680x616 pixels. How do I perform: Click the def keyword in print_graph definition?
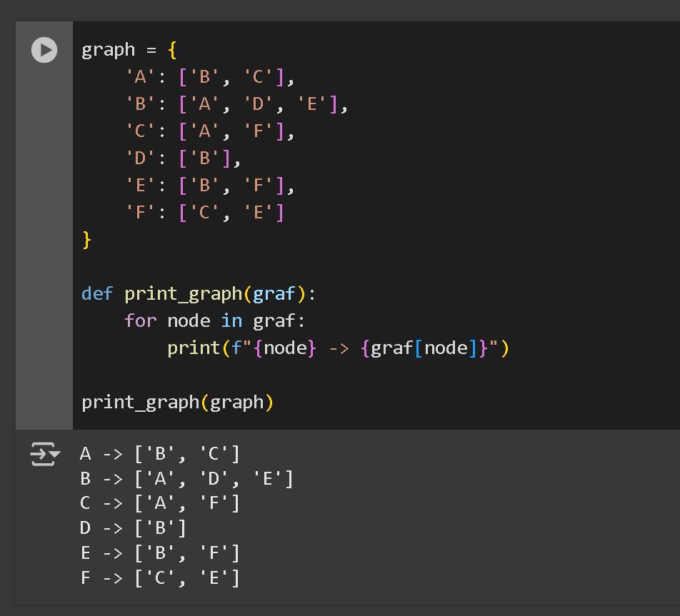(96, 293)
